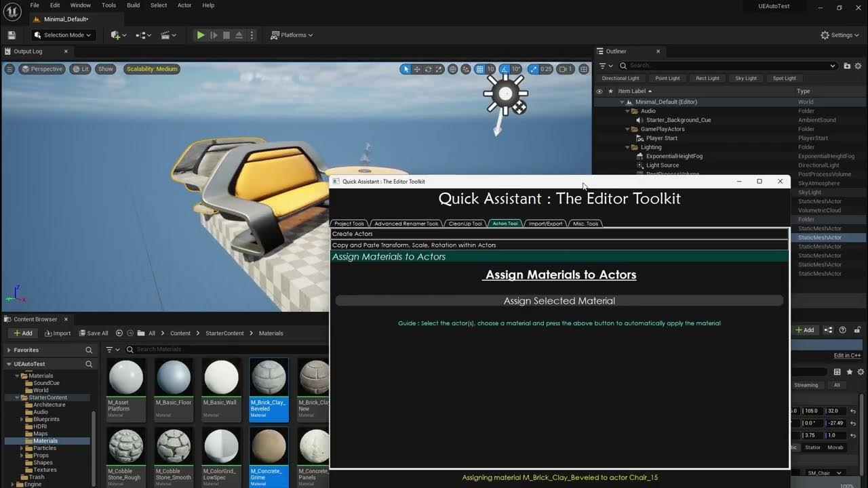
Task: Toggle grid snapping in the viewport
Action: (x=479, y=69)
